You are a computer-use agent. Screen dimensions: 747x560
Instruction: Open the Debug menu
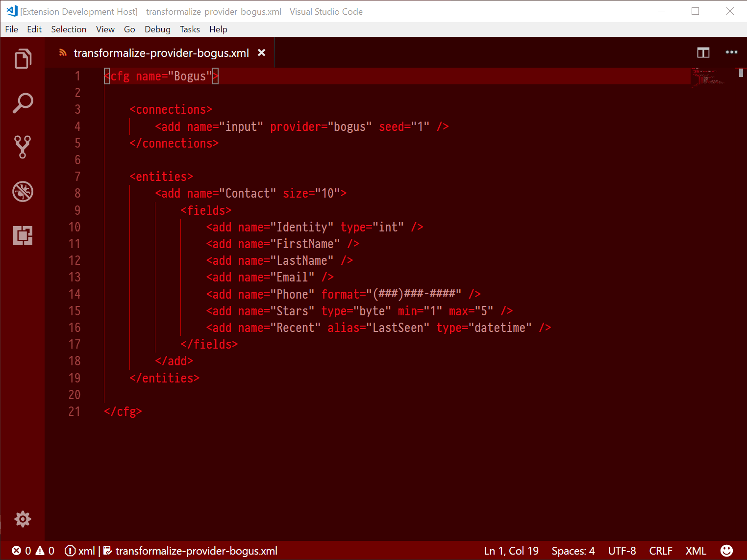point(157,29)
